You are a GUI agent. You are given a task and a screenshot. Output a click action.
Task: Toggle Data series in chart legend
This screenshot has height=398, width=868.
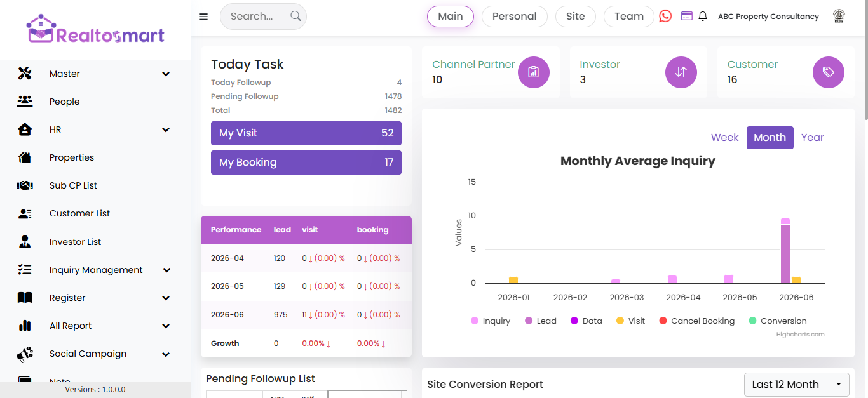pos(587,321)
